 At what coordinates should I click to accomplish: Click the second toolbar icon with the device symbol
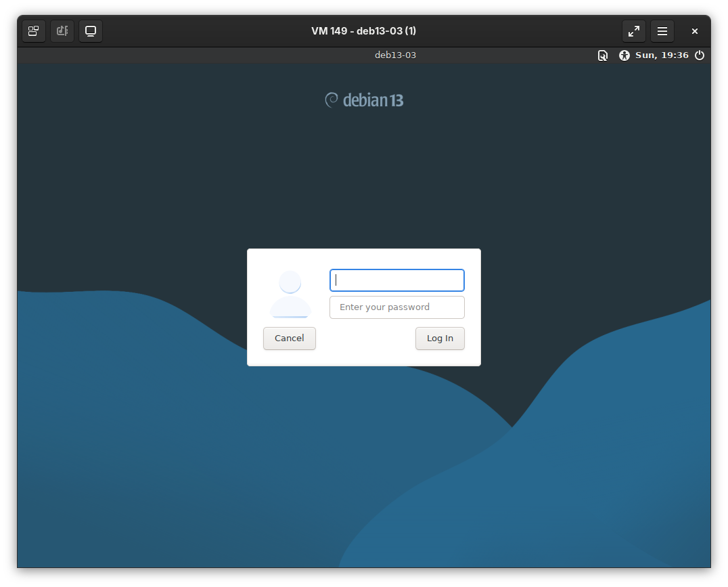(62, 31)
